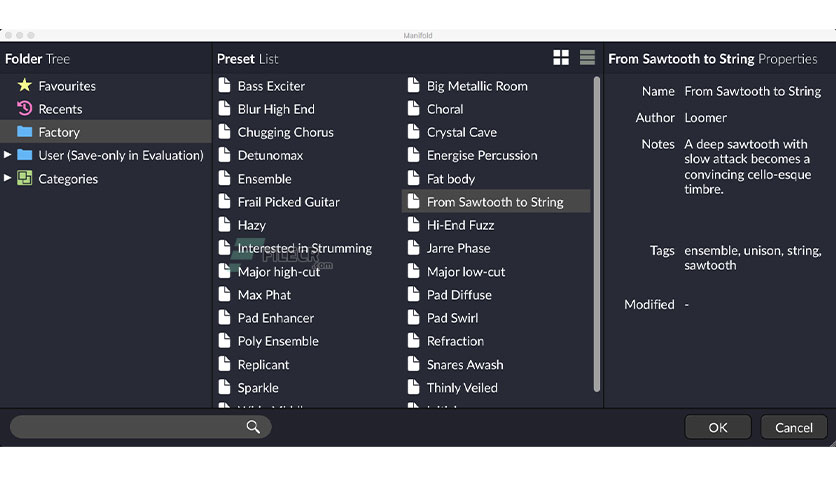Click the Notes description text
836x484 pixels.
[747, 166]
